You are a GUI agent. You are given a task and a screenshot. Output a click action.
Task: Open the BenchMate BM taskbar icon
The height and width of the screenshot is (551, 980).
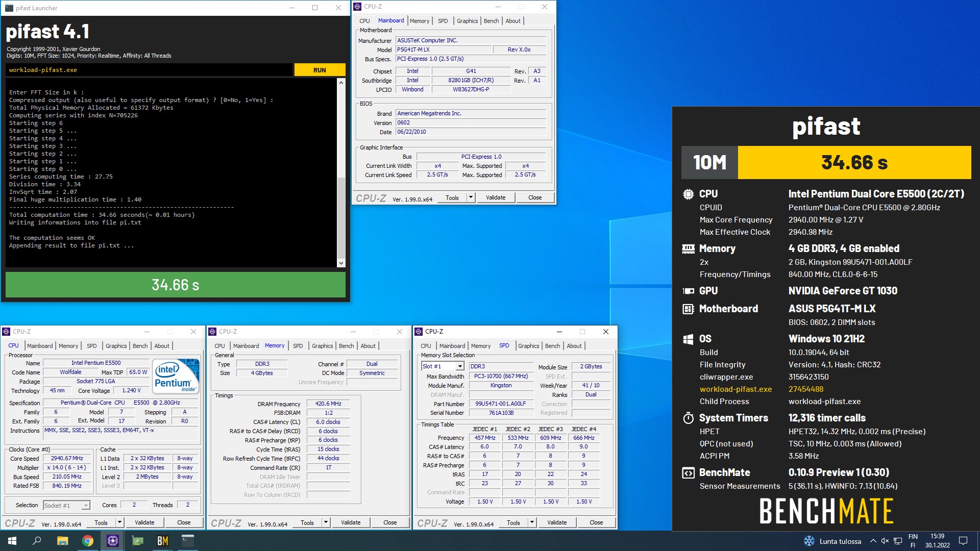coord(163,541)
